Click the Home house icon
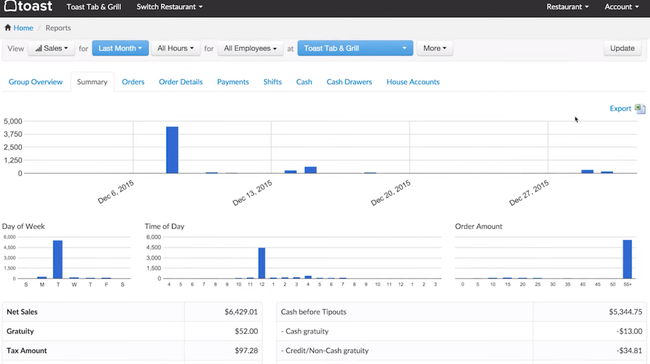 7,28
